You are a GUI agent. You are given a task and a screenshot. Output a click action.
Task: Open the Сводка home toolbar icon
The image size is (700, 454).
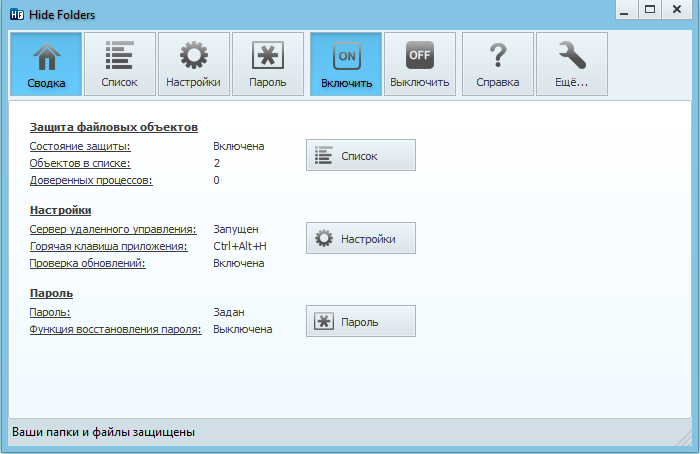46,64
